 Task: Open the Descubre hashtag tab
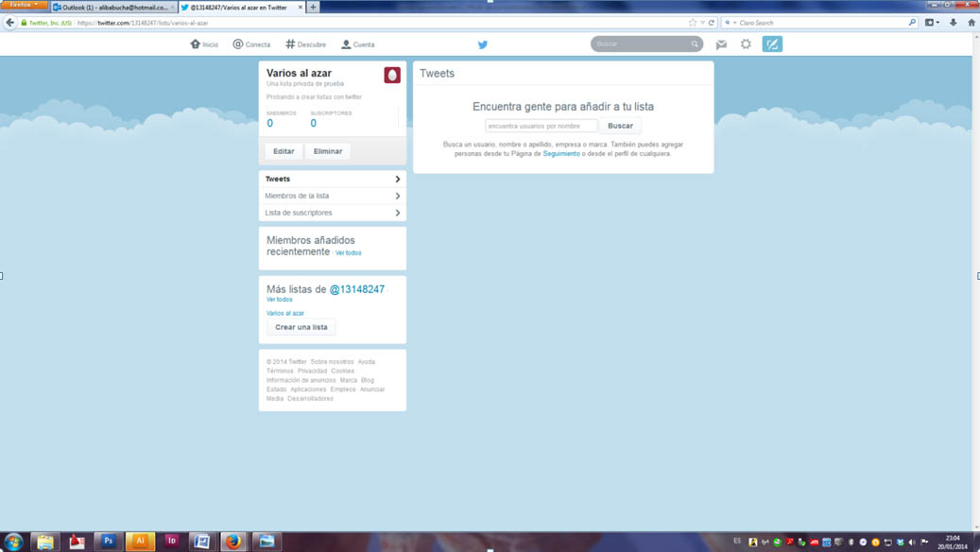(305, 44)
